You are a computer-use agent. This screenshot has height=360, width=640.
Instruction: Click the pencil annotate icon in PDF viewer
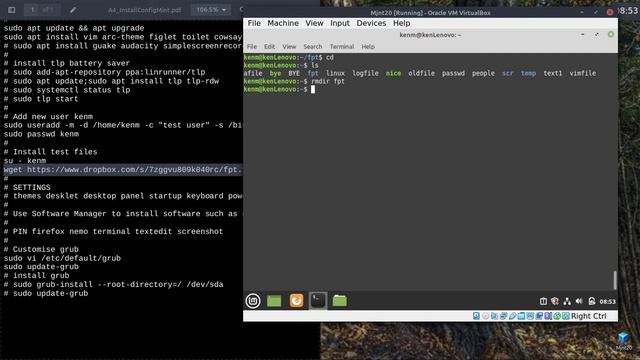(x=73, y=10)
